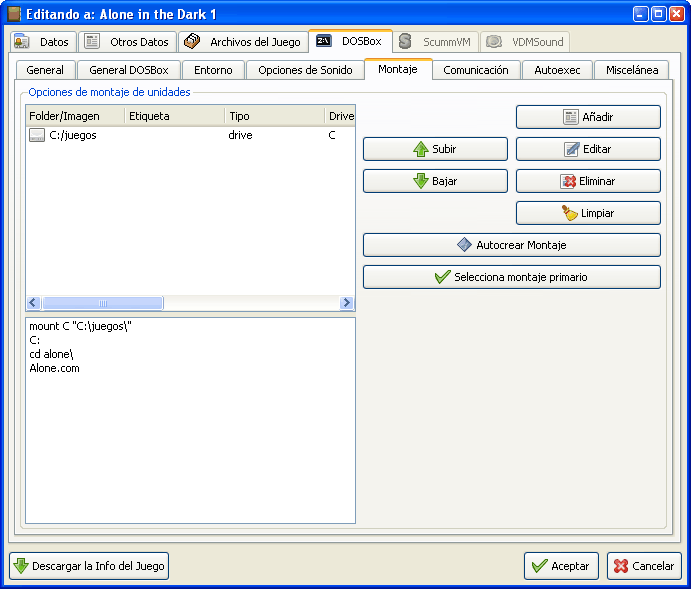This screenshot has height=589, width=691.
Task: Click the Tipo column header
Action: pos(275,116)
